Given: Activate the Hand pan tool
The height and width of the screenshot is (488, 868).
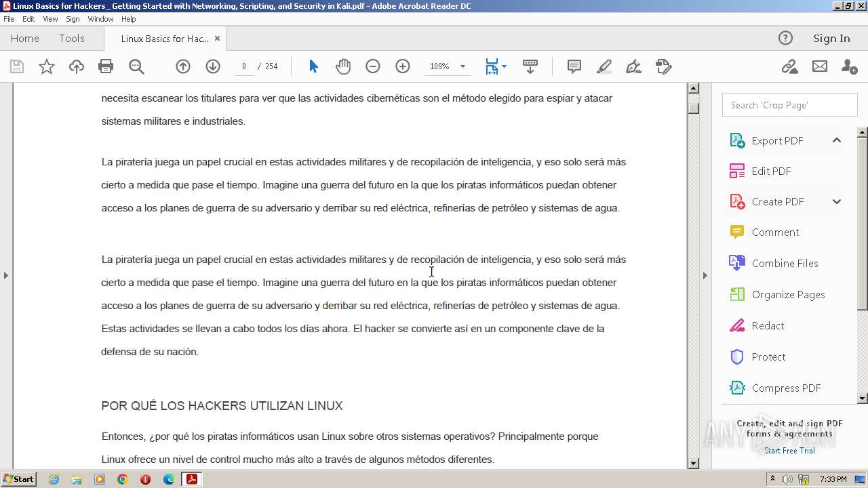Looking at the screenshot, I should coord(343,66).
